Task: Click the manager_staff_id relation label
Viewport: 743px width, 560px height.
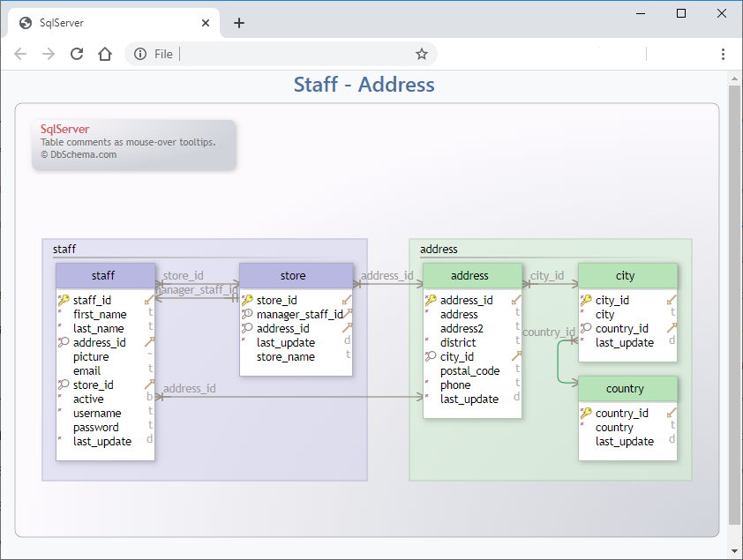Action: [197, 290]
